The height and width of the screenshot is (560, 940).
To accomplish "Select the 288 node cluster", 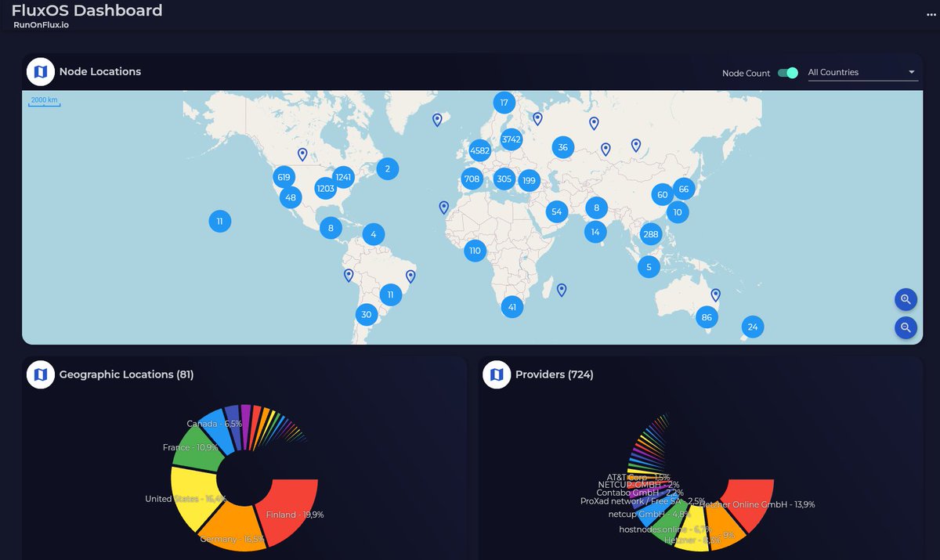I will tap(650, 233).
